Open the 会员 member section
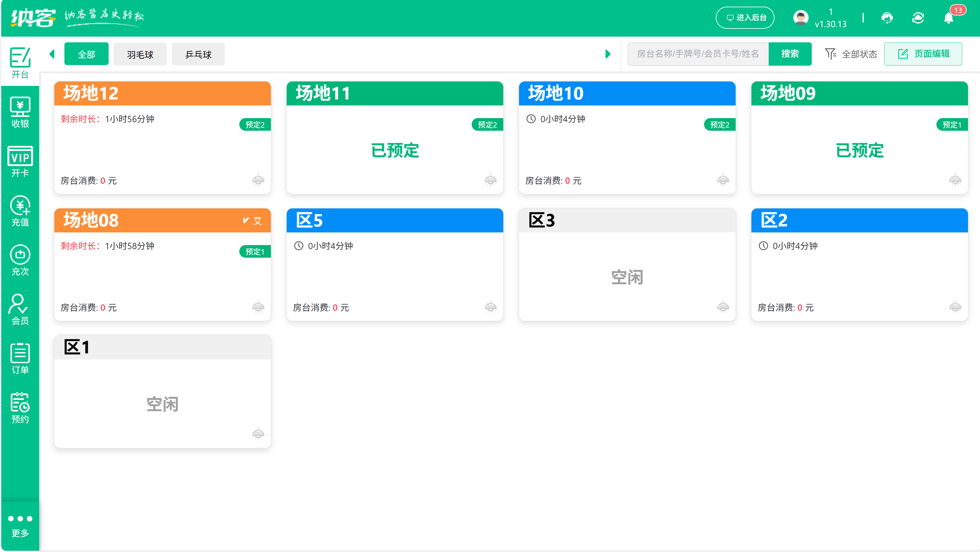980x552 pixels. [x=20, y=309]
